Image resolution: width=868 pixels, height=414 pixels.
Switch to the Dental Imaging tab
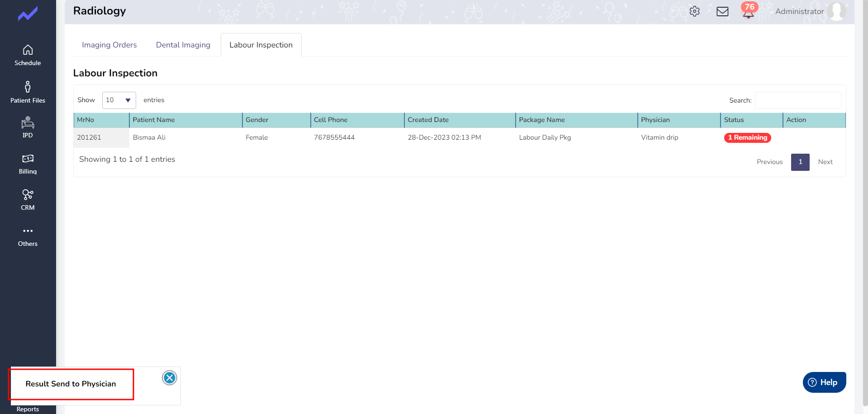pos(183,45)
